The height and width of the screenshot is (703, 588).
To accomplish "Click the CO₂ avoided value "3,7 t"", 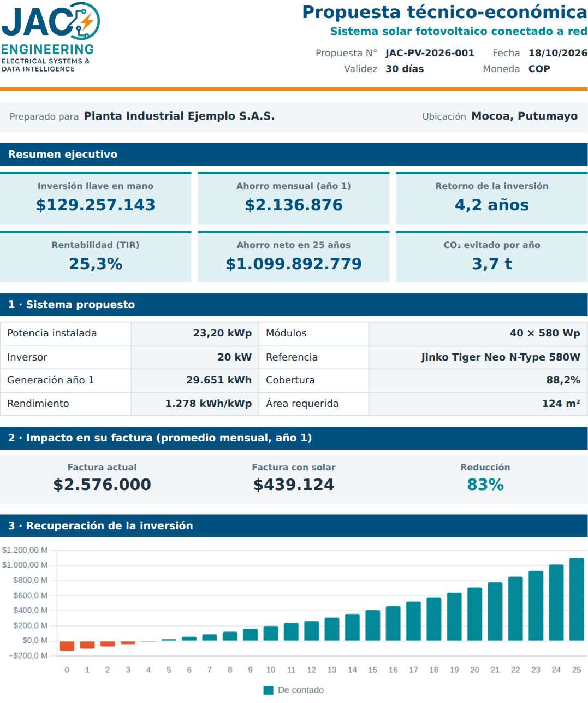I will (492, 264).
